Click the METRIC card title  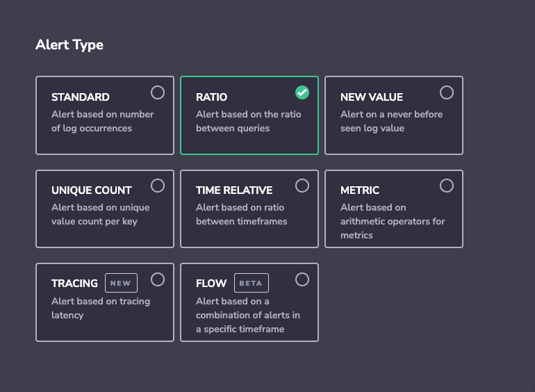tap(360, 190)
